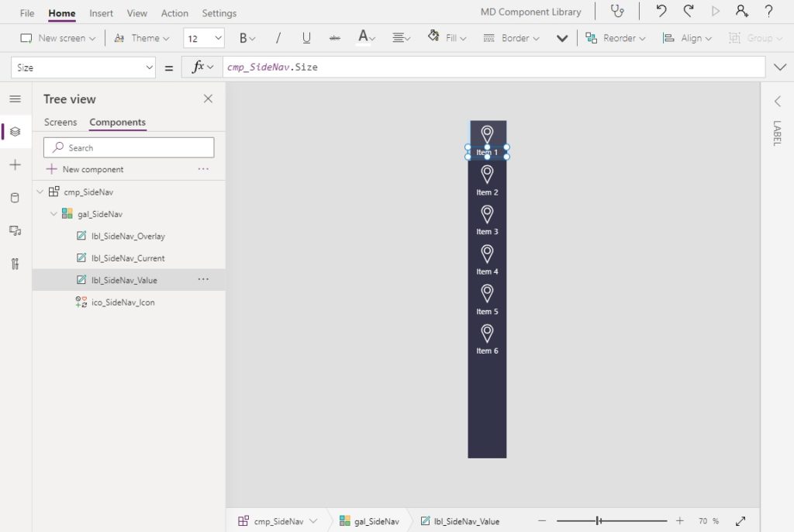Switch to the Screens tab

click(x=60, y=122)
